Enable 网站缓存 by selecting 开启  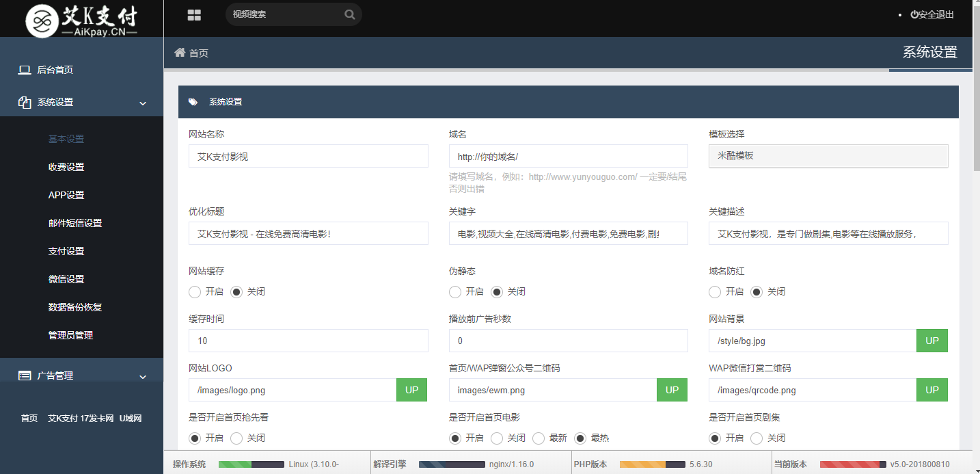point(194,291)
